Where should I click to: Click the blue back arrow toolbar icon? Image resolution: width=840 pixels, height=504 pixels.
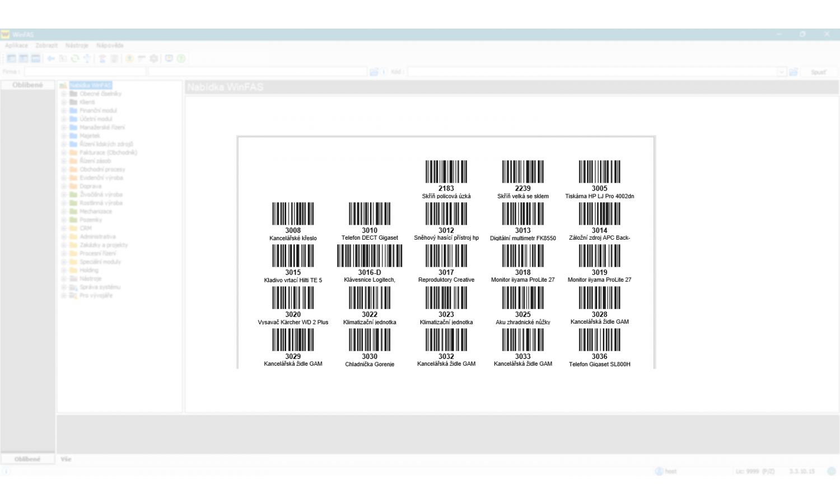click(x=51, y=58)
